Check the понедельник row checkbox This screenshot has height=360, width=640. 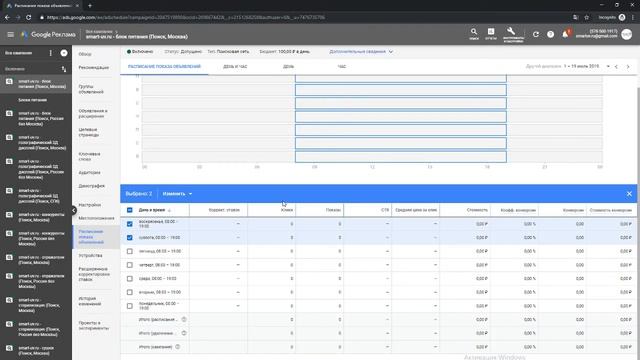click(x=130, y=306)
